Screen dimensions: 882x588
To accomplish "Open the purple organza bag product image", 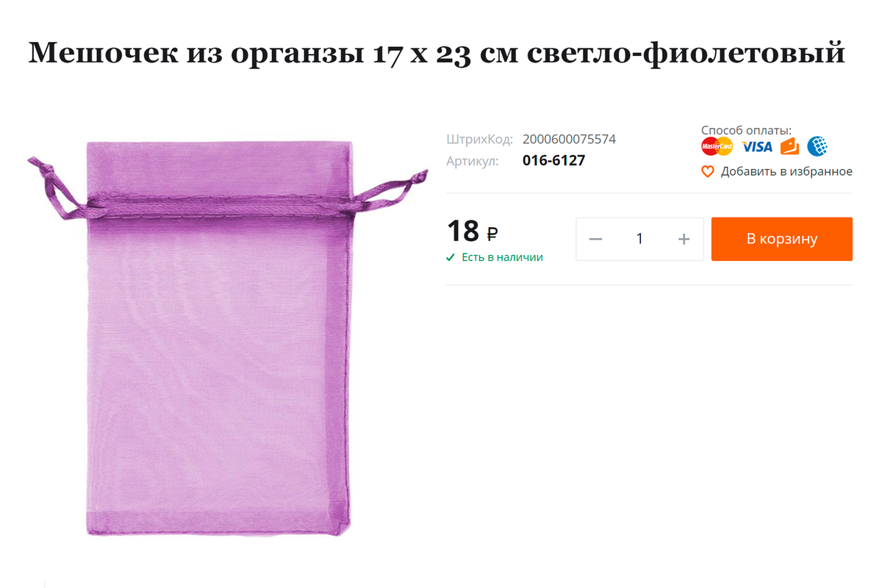I will click(228, 338).
